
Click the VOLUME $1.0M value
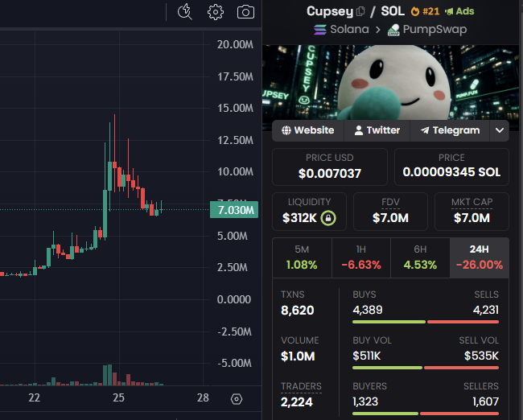[x=298, y=356]
